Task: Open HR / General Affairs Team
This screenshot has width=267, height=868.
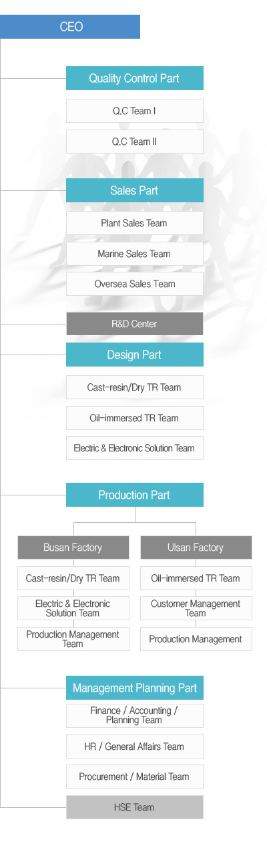Action: point(134,746)
